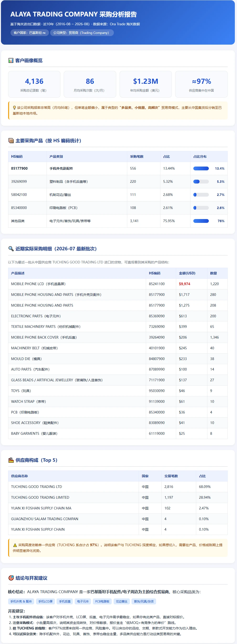This screenshot has height=644, width=237.
Task: Click the red $9,974 amount
Action: [x=184, y=284]
